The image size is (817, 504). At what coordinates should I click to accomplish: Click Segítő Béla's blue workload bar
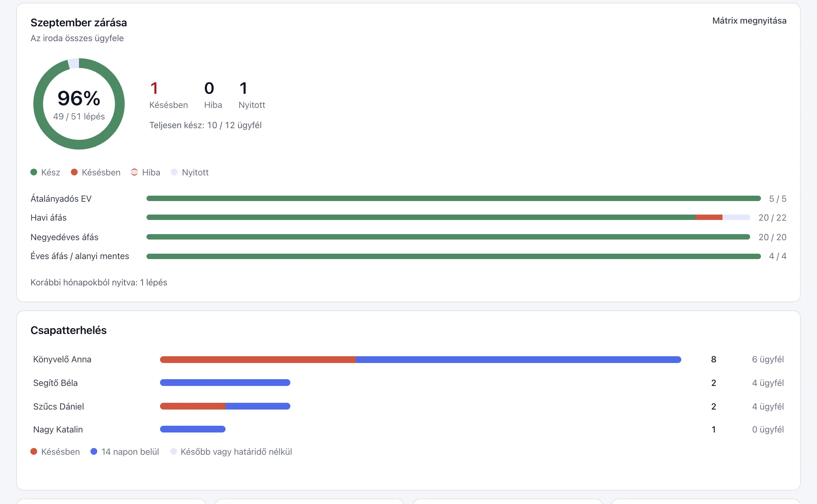pos(225,383)
